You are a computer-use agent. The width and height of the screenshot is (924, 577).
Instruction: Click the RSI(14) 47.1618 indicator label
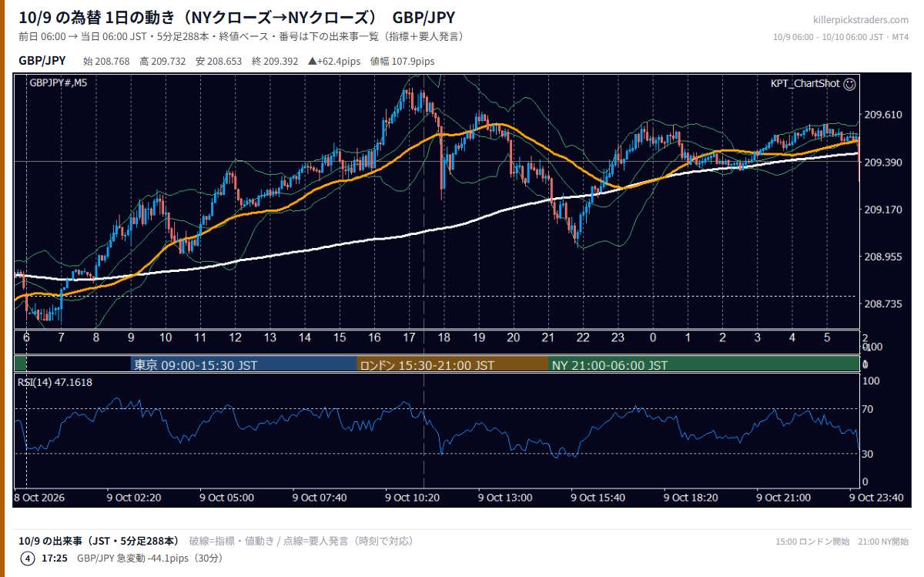point(54,382)
